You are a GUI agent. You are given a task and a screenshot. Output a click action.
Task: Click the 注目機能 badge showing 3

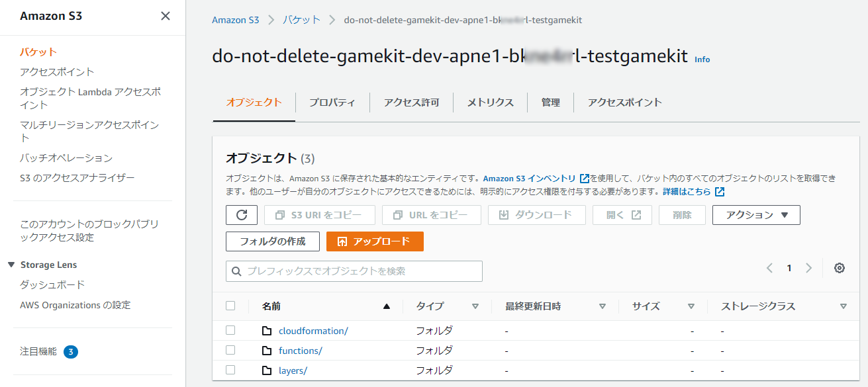tap(71, 352)
